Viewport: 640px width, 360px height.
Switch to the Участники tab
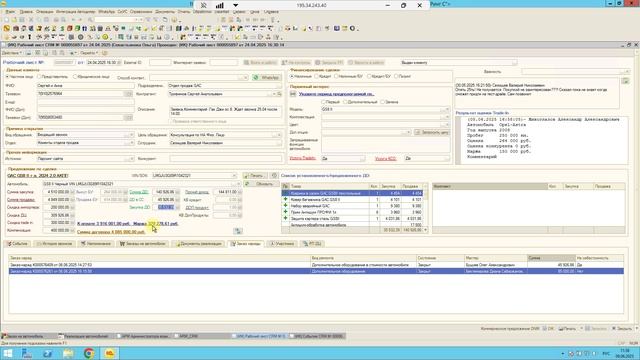(x=282, y=244)
